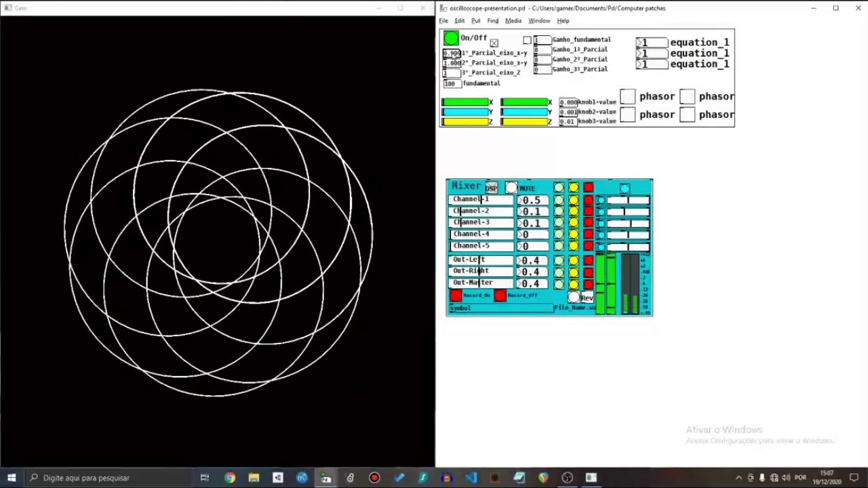Screen dimensions: 868x488
Task: Click the symbol input field in the Mixer
Action: coord(500,308)
